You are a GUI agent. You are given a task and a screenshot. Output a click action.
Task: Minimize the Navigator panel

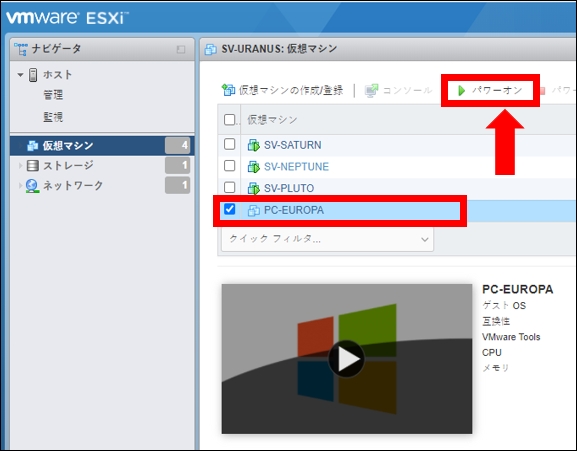coord(181,49)
